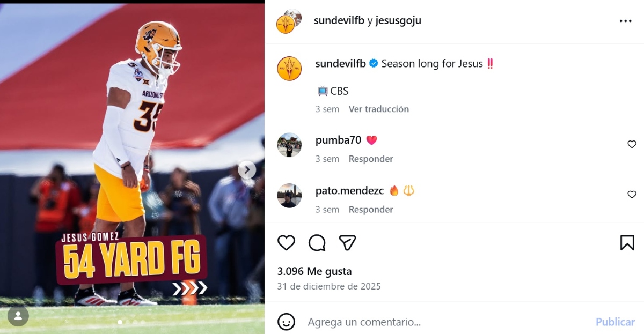
Task: Open comments via the speech bubble icon
Action: tap(317, 243)
